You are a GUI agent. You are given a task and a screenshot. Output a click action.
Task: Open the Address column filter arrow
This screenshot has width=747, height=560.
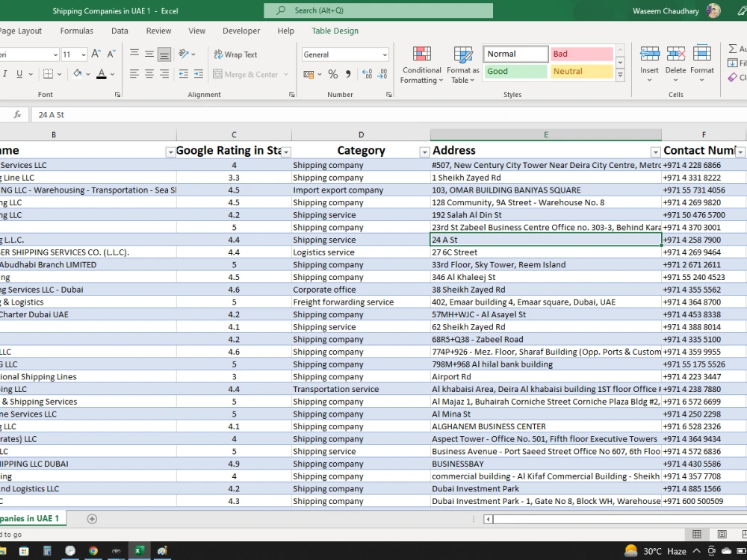pos(656,152)
